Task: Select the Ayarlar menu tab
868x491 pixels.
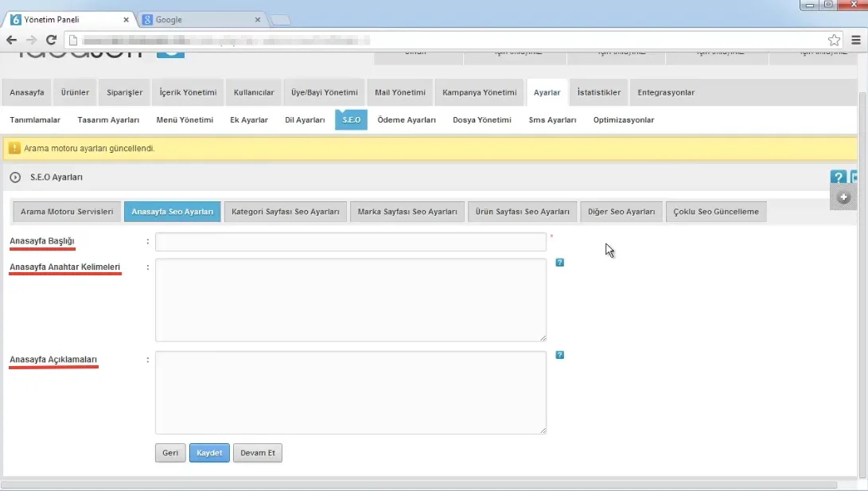Action: pos(547,92)
